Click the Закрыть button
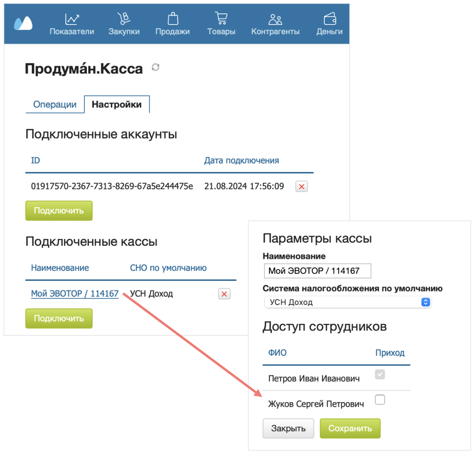This screenshot has height=456, width=476. pyautogui.click(x=288, y=428)
